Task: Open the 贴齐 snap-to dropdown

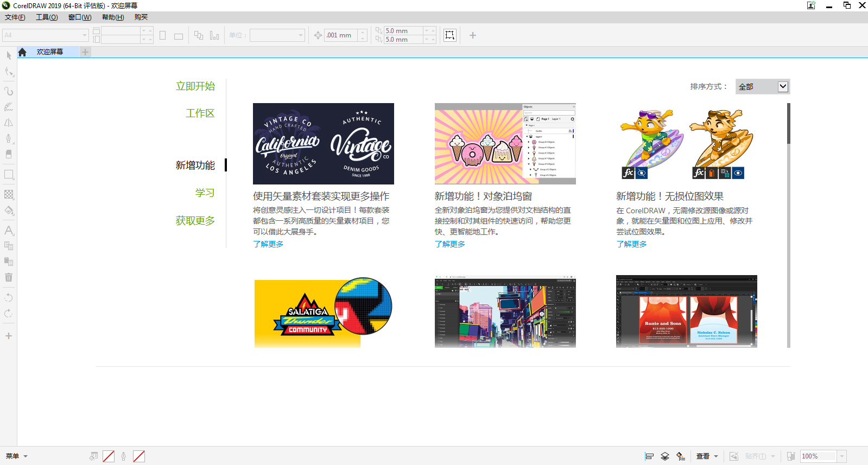Action: [x=759, y=456]
